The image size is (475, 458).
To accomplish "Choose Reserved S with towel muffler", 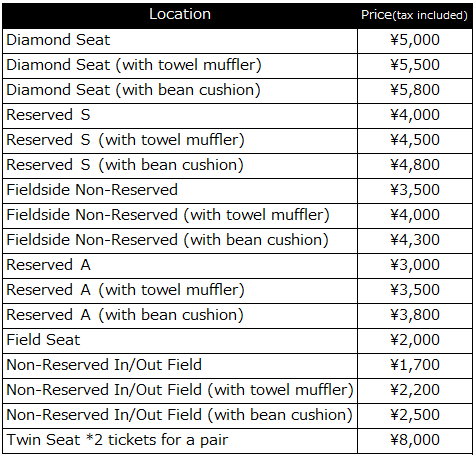I will [x=237, y=140].
